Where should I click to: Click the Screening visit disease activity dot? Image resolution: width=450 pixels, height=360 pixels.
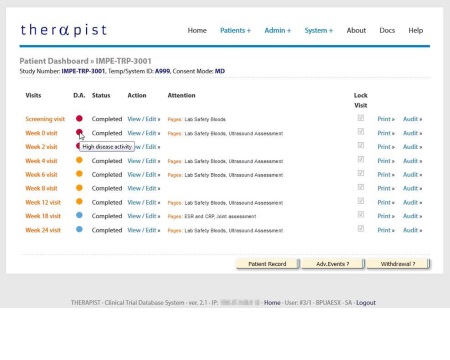click(x=79, y=118)
